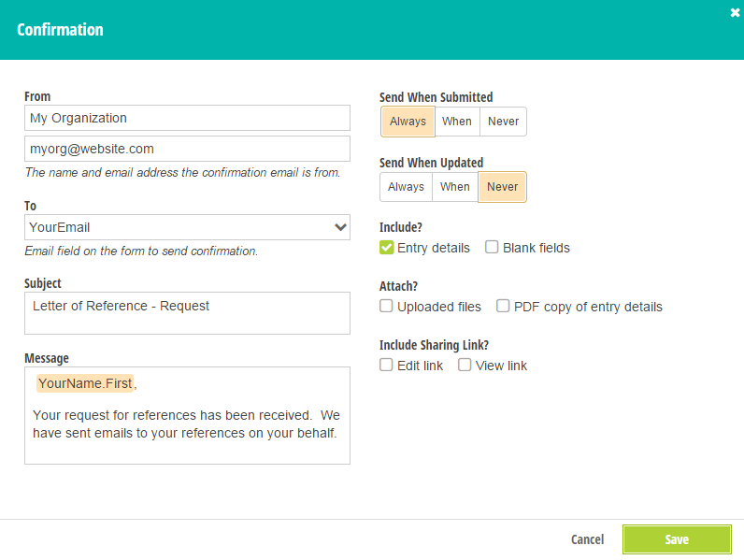Screen dimensions: 744x560
Task: Click the 'Confirmation' dialog title
Action: (60, 30)
